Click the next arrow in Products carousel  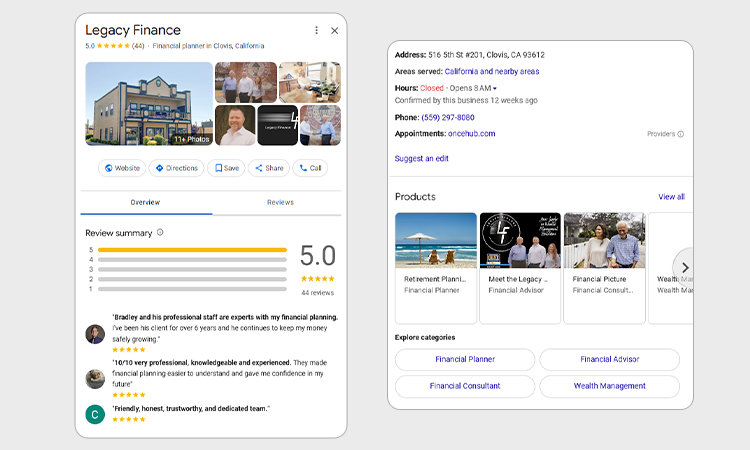pyautogui.click(x=685, y=267)
